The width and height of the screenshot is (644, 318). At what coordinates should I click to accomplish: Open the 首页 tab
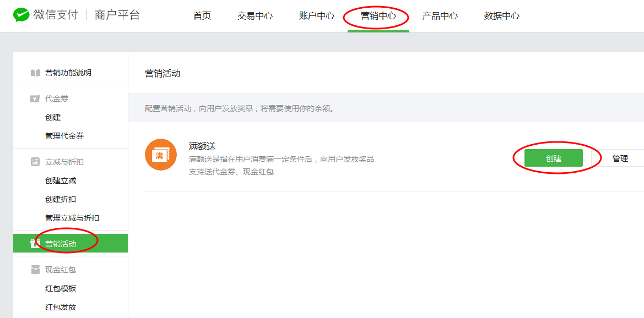(x=202, y=16)
